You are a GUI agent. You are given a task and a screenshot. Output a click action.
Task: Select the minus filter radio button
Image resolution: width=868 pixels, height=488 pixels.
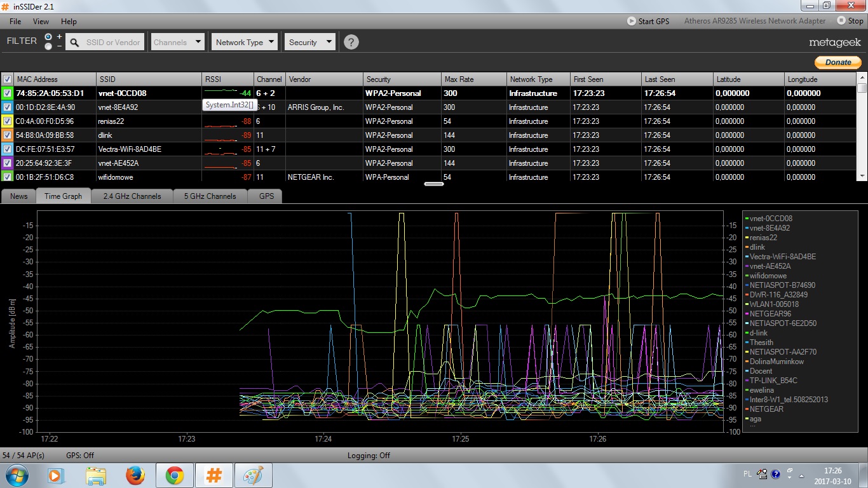click(48, 46)
